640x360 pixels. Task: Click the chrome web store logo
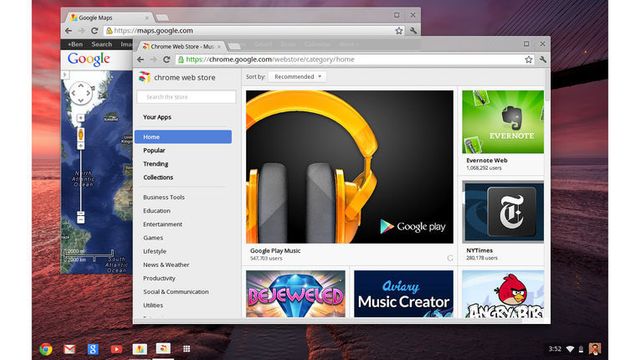pos(177,77)
